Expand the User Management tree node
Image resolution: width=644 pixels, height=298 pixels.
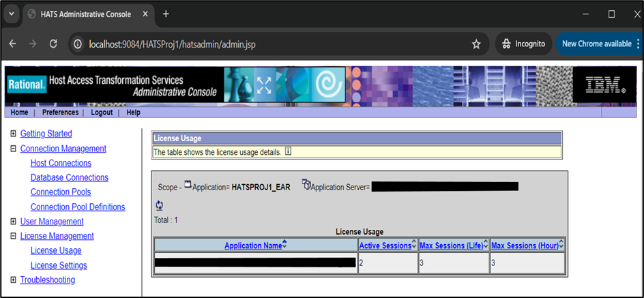coord(13,222)
